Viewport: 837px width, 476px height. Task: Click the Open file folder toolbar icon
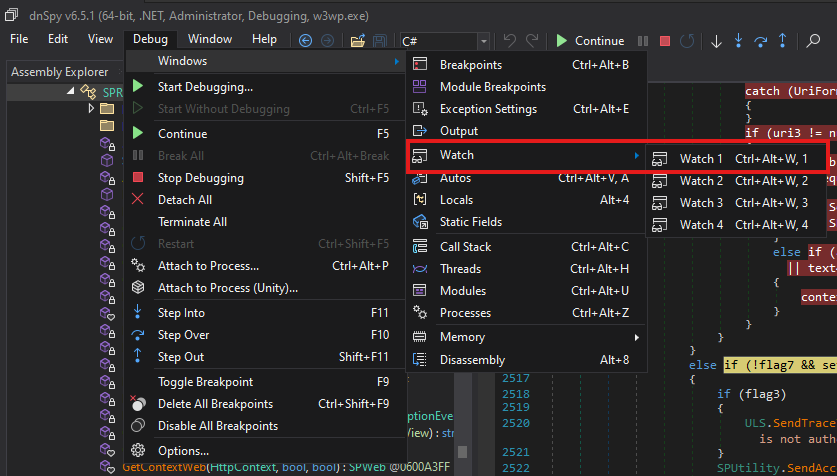(x=358, y=41)
